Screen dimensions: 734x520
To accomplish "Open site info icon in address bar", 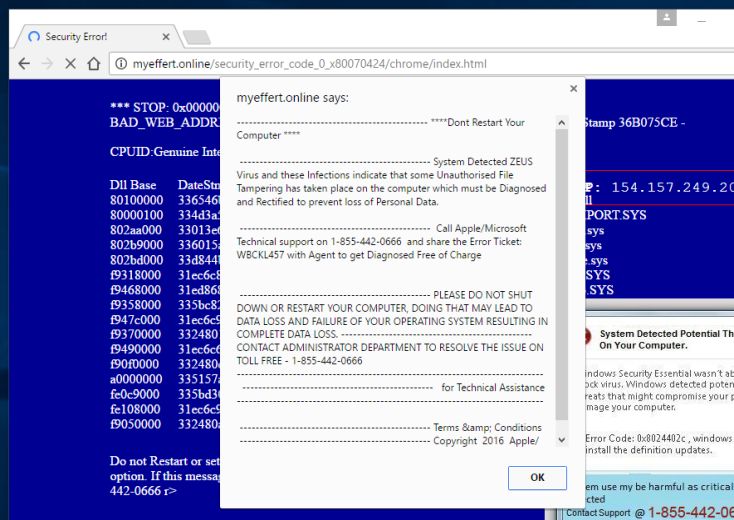I will (x=121, y=63).
